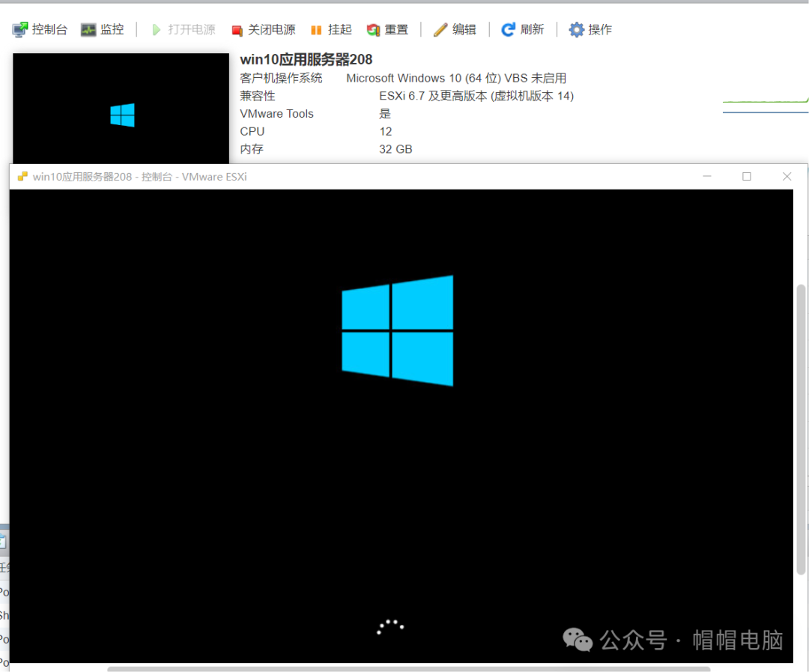The width and height of the screenshot is (809, 672).
Task: Expand the 操作 actions gear menu
Action: coord(590,30)
